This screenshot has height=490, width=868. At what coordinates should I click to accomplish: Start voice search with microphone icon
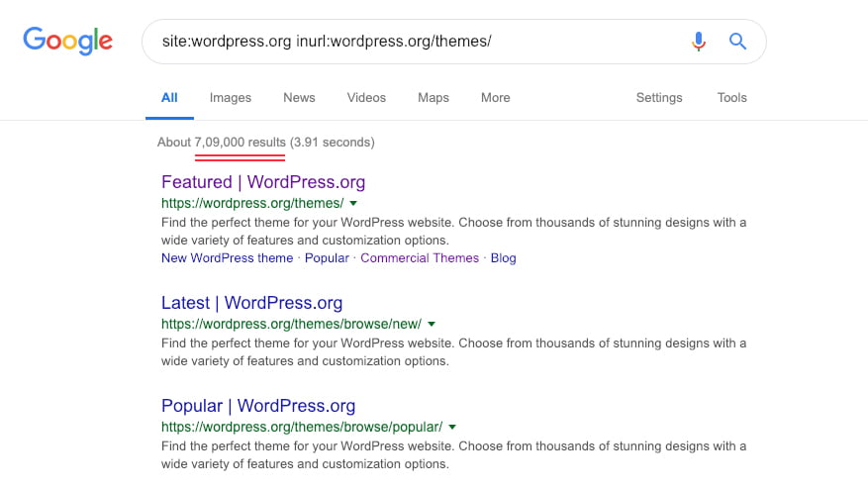click(699, 41)
